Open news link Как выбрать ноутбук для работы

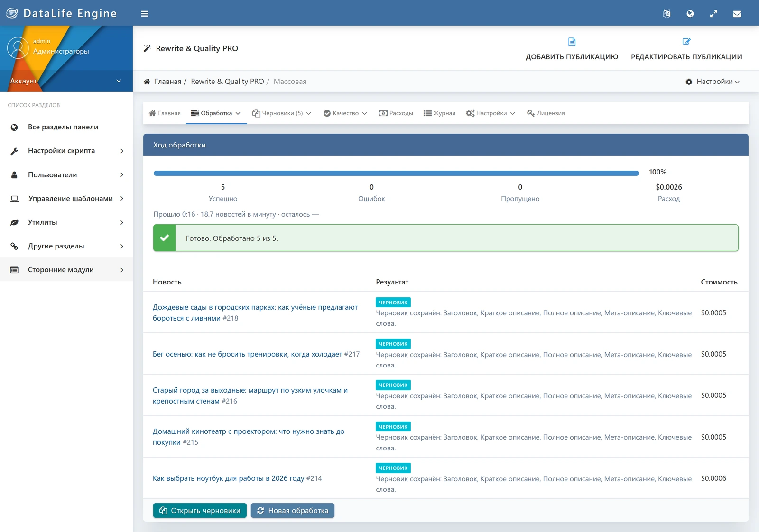tap(228, 478)
